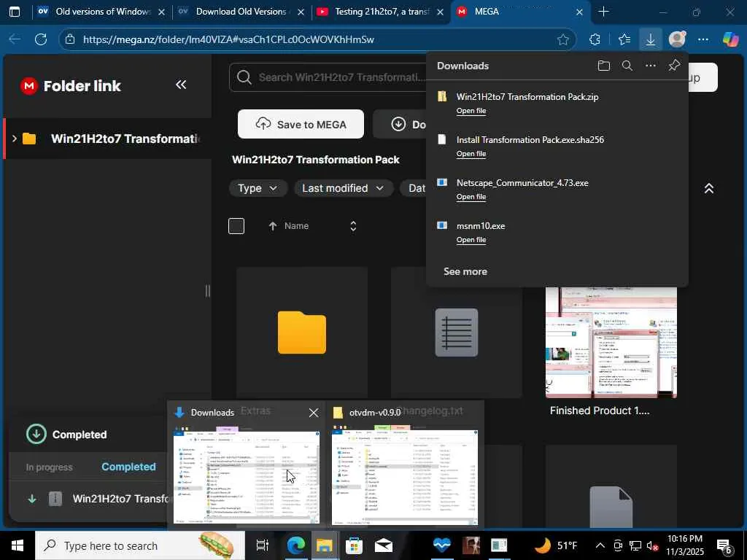The height and width of the screenshot is (560, 747).
Task: Show hidden system tray icons
Action: click(x=600, y=545)
